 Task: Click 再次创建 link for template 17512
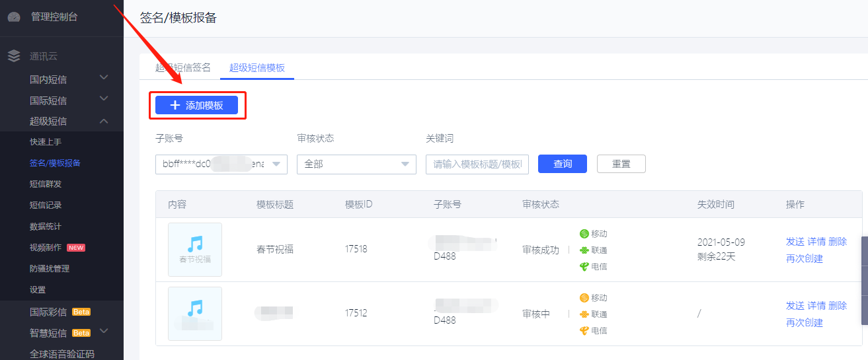pyautogui.click(x=805, y=323)
